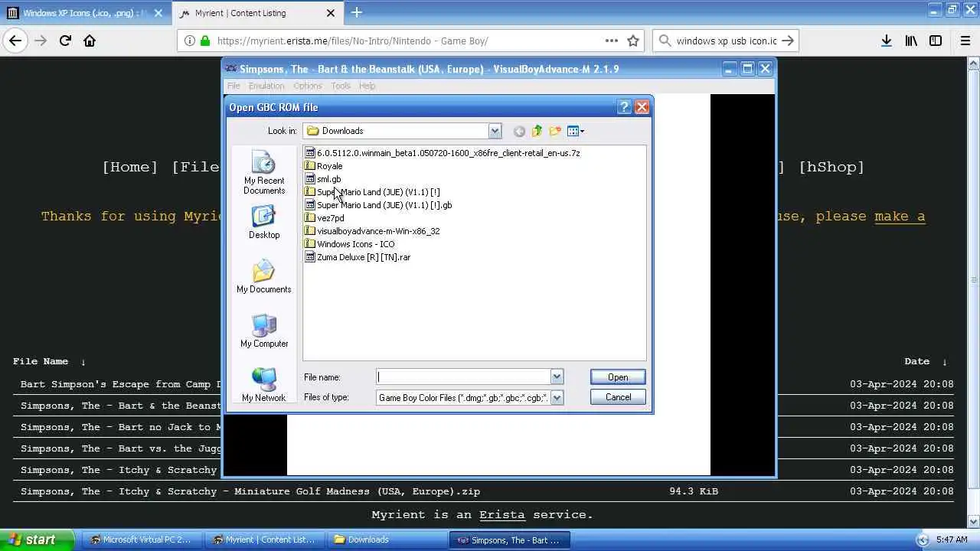Open My Documents from places bar
The image size is (980, 551).
(264, 276)
